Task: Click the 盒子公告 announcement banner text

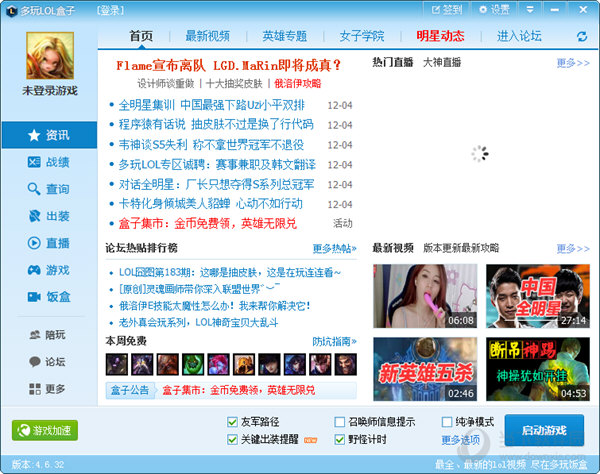Action: (238, 390)
